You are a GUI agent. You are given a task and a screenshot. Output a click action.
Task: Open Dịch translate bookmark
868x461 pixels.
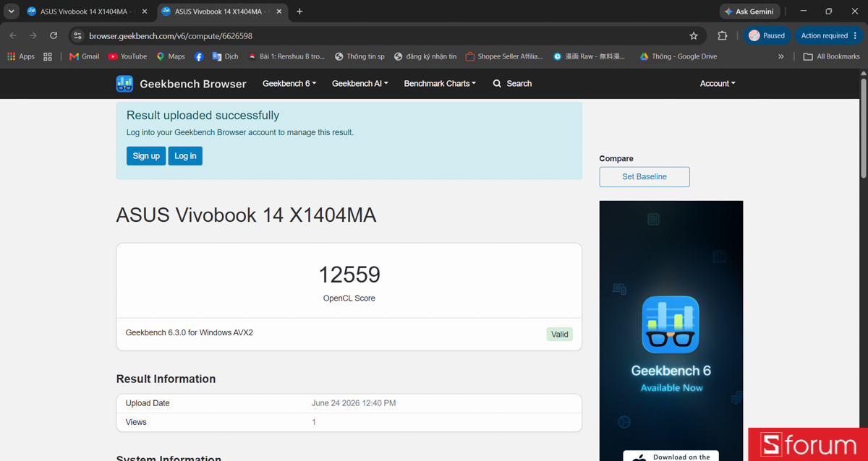pyautogui.click(x=225, y=56)
